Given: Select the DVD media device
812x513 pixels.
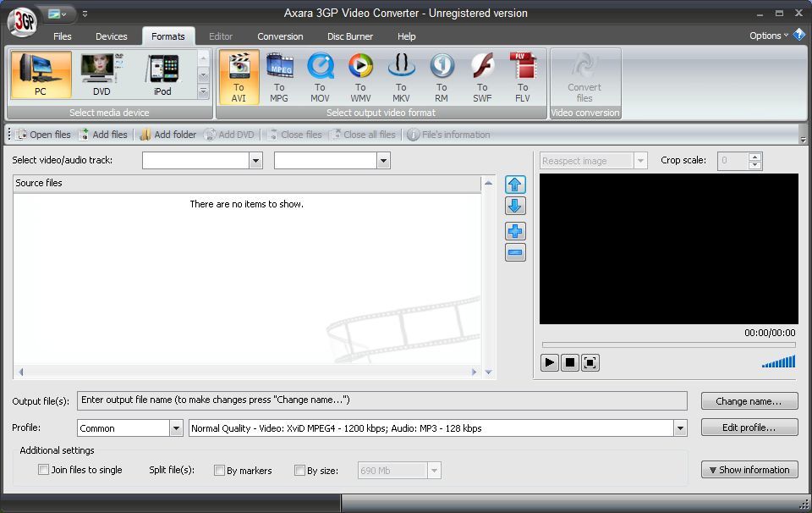Looking at the screenshot, I should coord(101,74).
